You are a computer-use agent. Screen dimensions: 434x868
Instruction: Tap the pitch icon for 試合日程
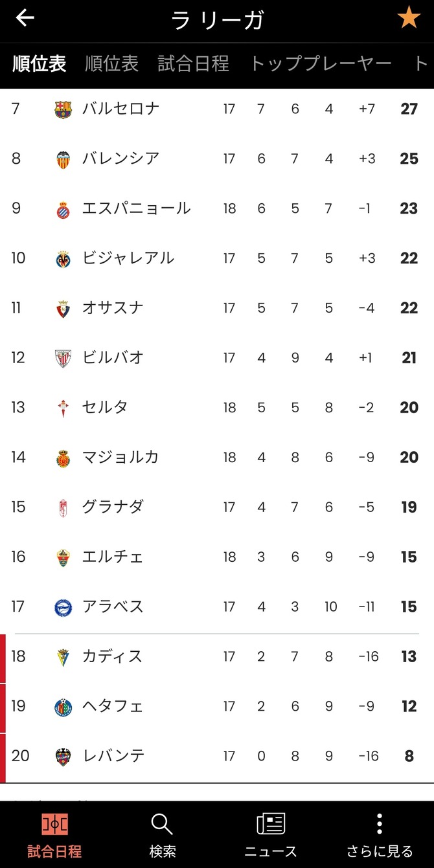point(54,824)
